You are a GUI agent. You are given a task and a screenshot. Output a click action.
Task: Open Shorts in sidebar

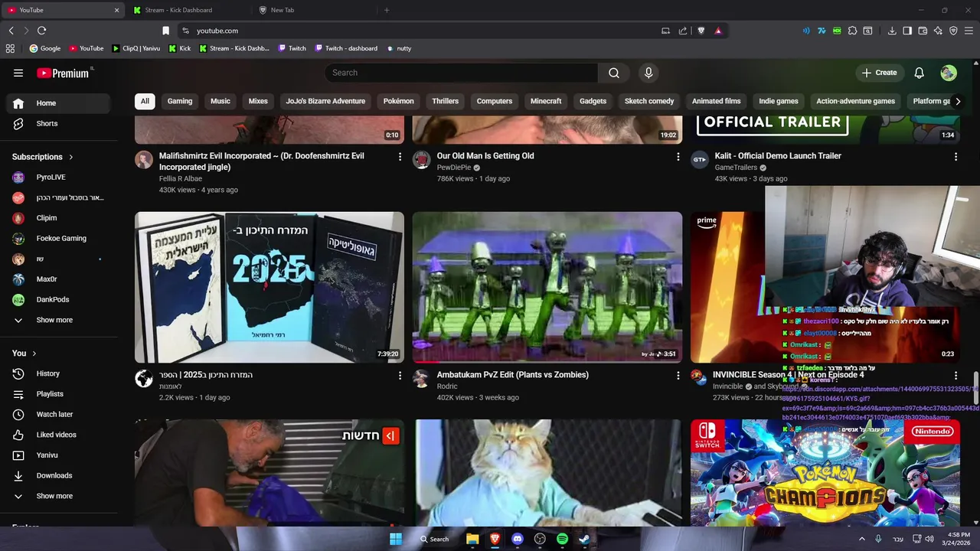pyautogui.click(x=60, y=123)
